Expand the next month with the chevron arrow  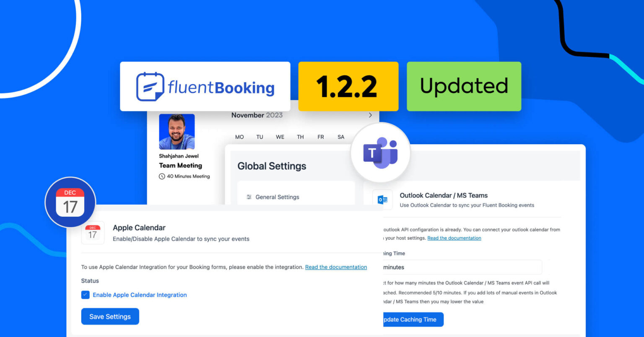coord(370,115)
